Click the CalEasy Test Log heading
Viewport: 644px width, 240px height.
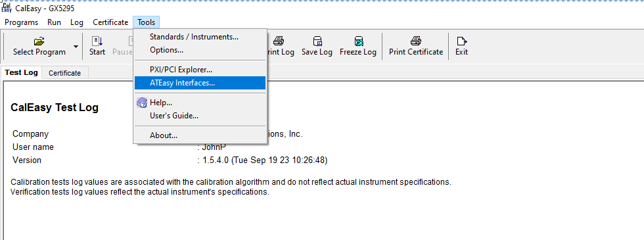point(54,108)
